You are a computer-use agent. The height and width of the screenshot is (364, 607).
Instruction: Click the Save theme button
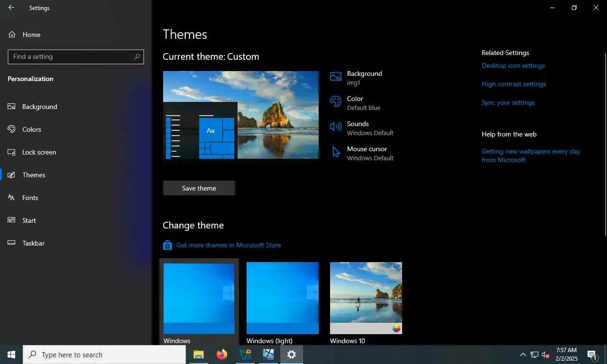pos(199,188)
